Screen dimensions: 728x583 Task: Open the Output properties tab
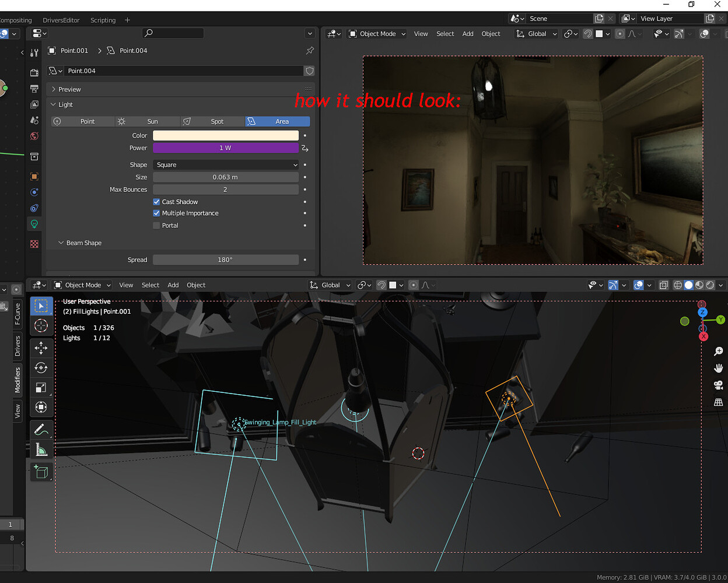pyautogui.click(x=34, y=89)
